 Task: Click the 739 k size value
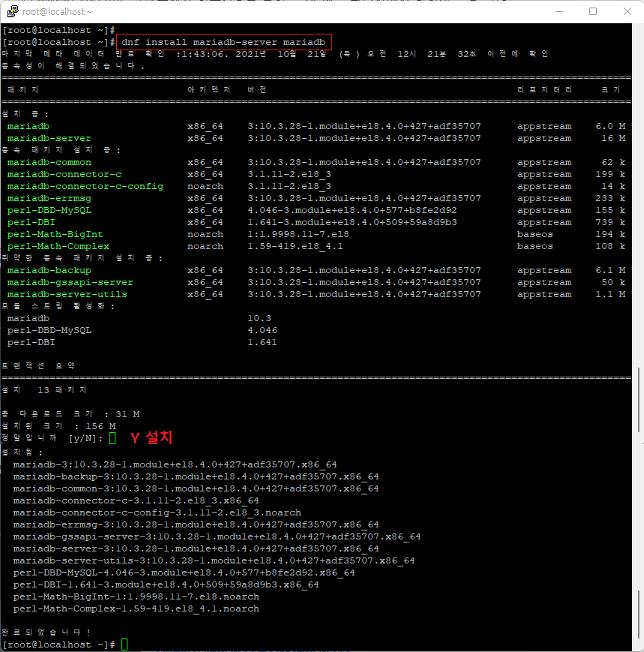coord(610,223)
